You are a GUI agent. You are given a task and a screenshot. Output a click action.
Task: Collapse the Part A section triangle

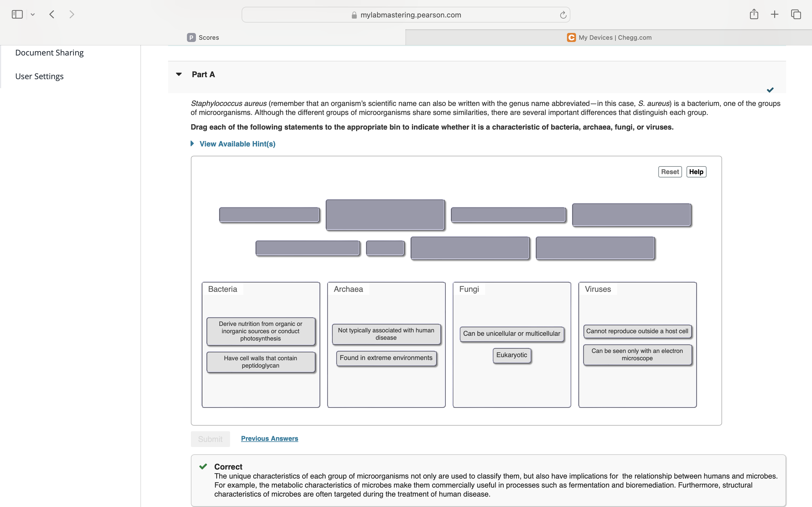tap(179, 74)
